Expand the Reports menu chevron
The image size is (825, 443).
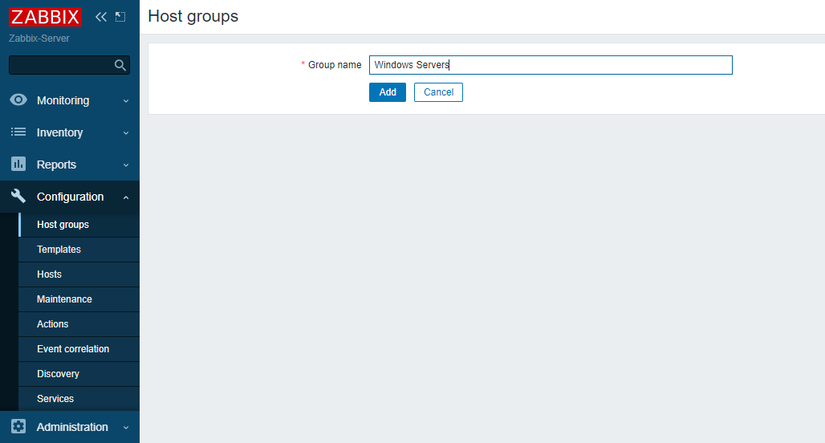(126, 165)
